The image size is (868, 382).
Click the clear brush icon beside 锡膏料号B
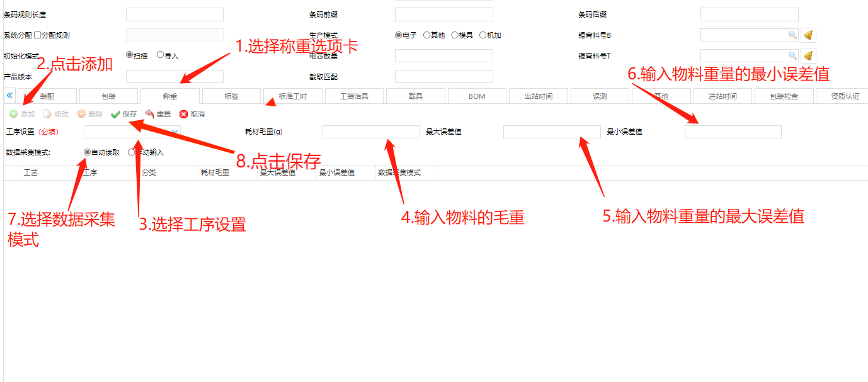[x=808, y=35]
